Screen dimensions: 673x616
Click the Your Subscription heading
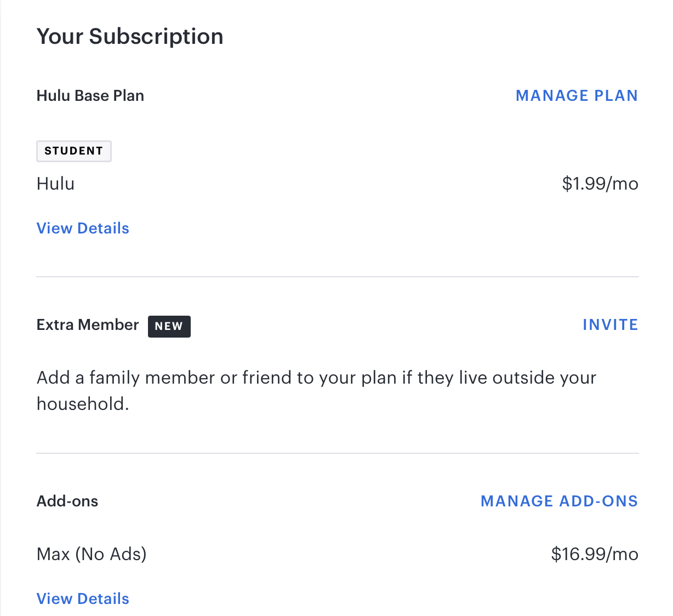coord(130,37)
